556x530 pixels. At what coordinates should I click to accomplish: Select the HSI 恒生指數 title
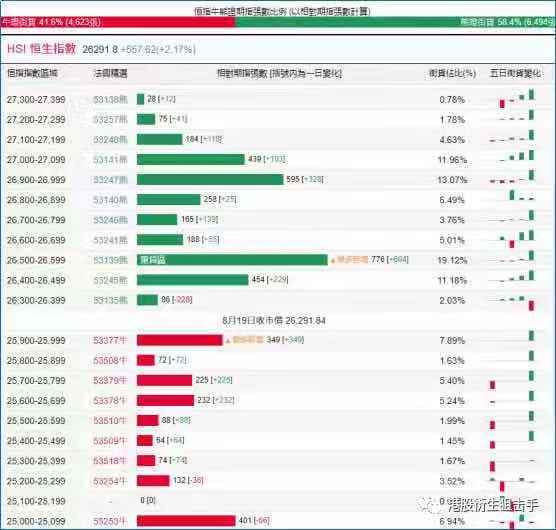click(41, 49)
